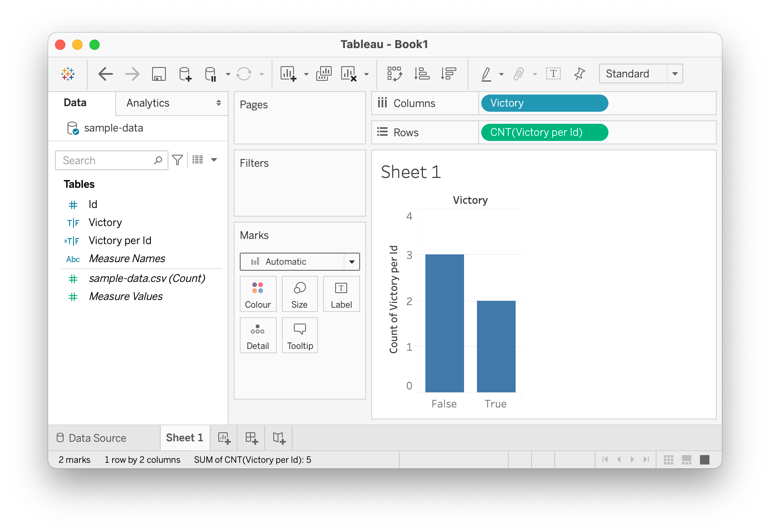Open the Colour button in Marks
The height and width of the screenshot is (532, 770).
258,294
